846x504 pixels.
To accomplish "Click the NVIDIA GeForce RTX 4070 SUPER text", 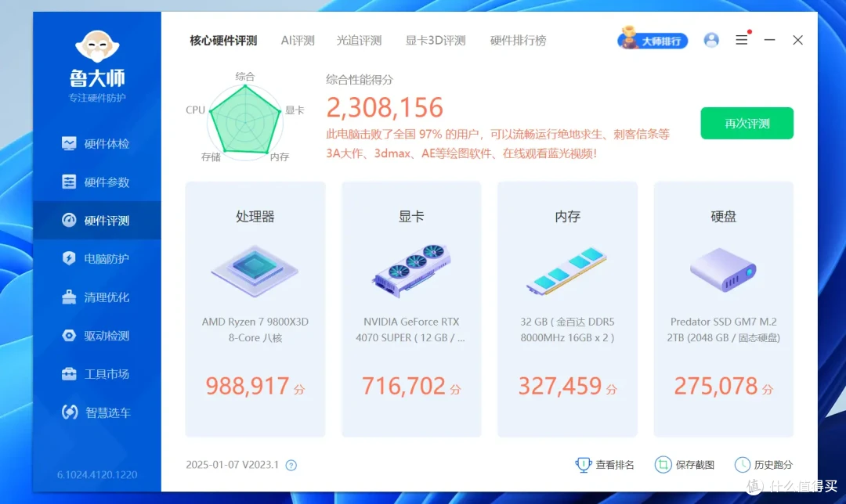I will pos(411,330).
